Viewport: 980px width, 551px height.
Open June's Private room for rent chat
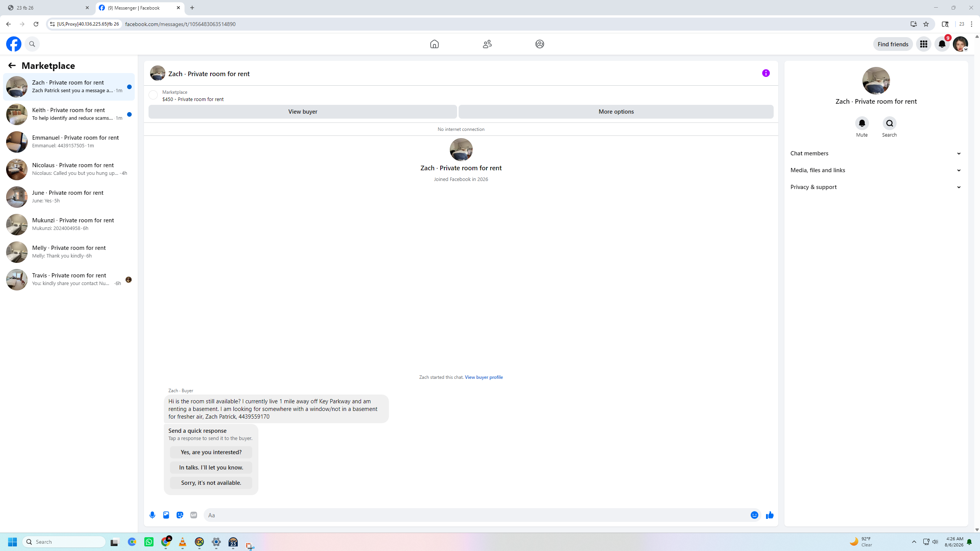pos(69,197)
